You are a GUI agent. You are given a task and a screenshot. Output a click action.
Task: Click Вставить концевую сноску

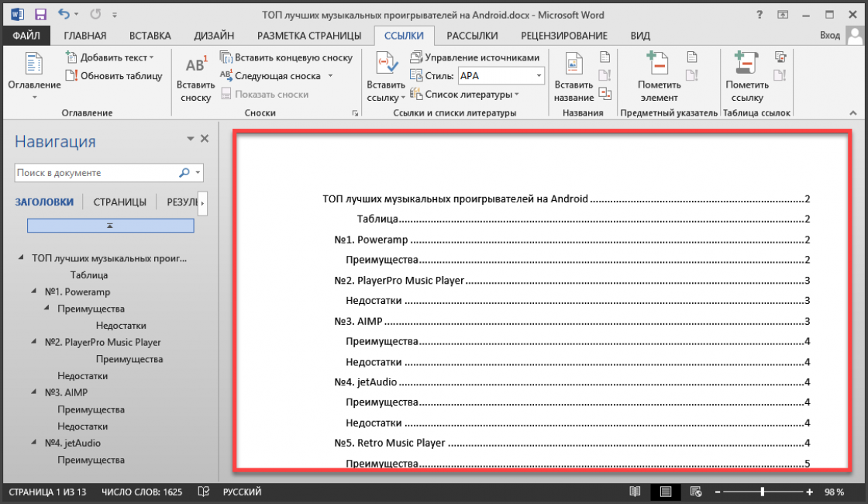[286, 57]
